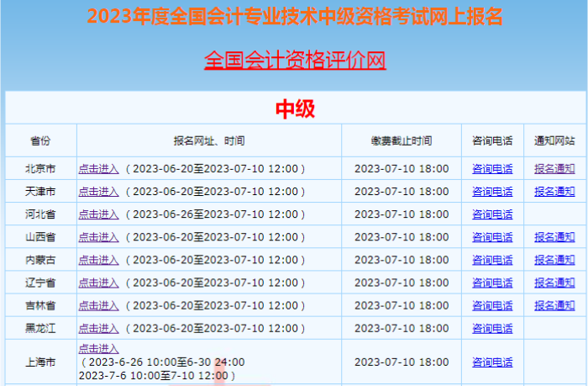Click 点击进入 for 山西省
588x386 pixels.
click(98, 237)
